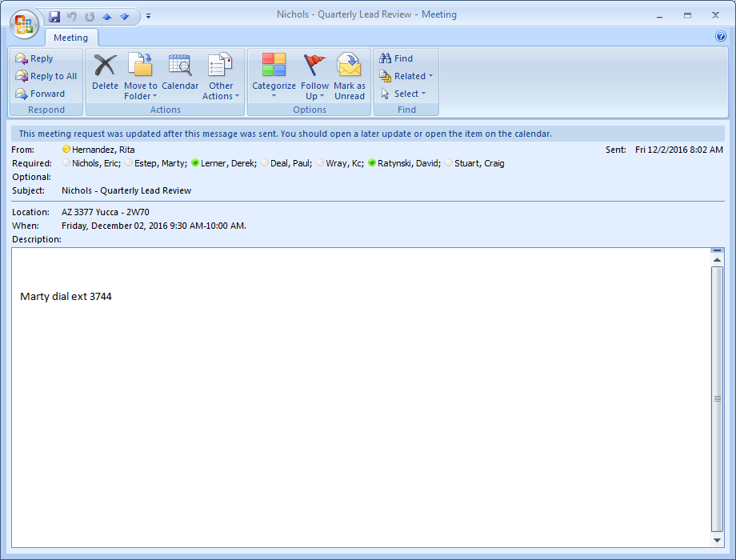Viewport: 736px width, 560px height.
Task: Go to next item with down arrow
Action: pyautogui.click(x=124, y=17)
